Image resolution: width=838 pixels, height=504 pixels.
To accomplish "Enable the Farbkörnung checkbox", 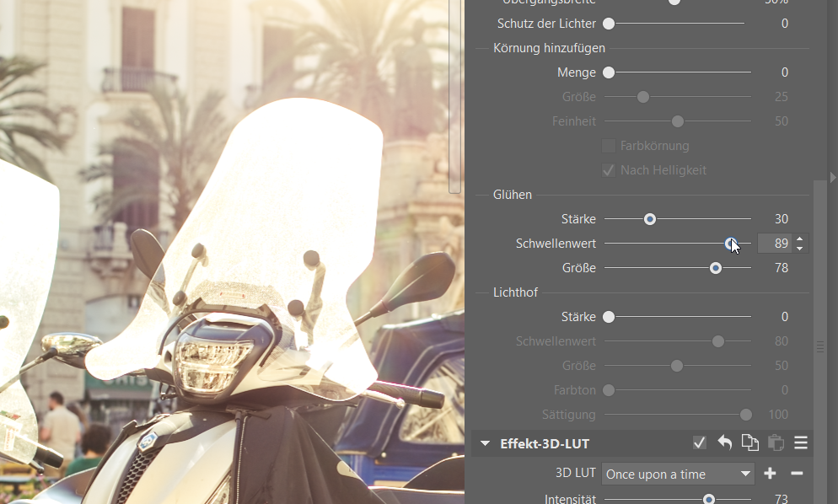I will [609, 146].
